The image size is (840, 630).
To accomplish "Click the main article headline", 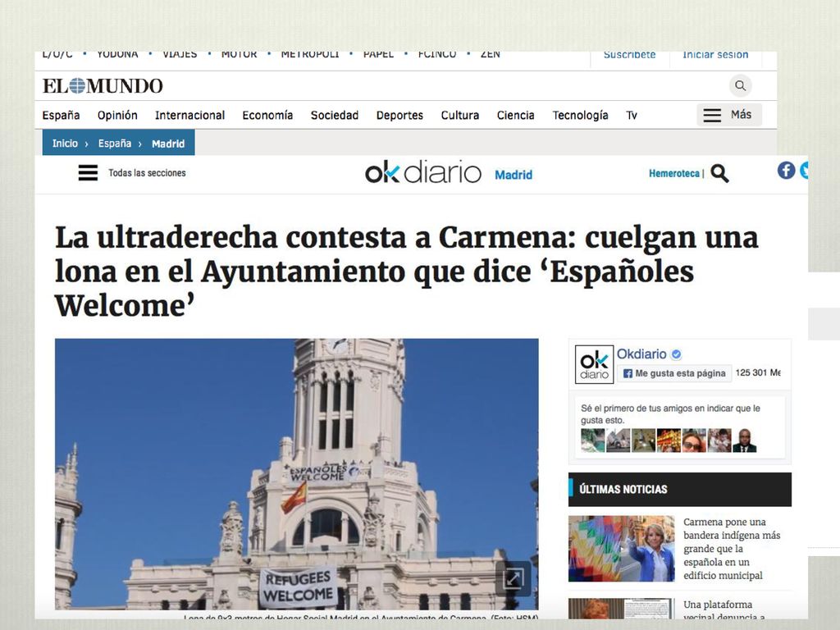I will click(407, 271).
